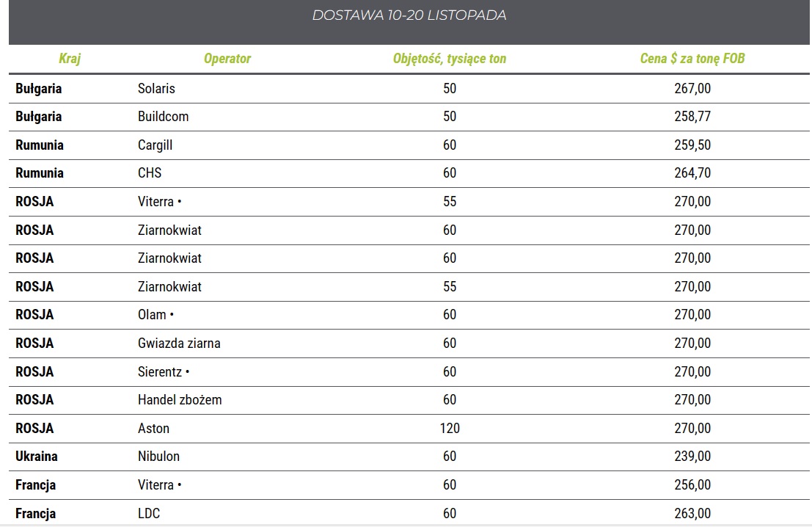Select the price '270,00' in Handel zbożem row
The image size is (812, 527).
[692, 399]
